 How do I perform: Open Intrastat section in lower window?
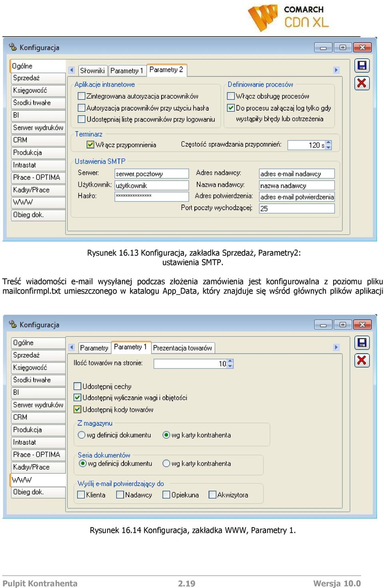(38, 442)
